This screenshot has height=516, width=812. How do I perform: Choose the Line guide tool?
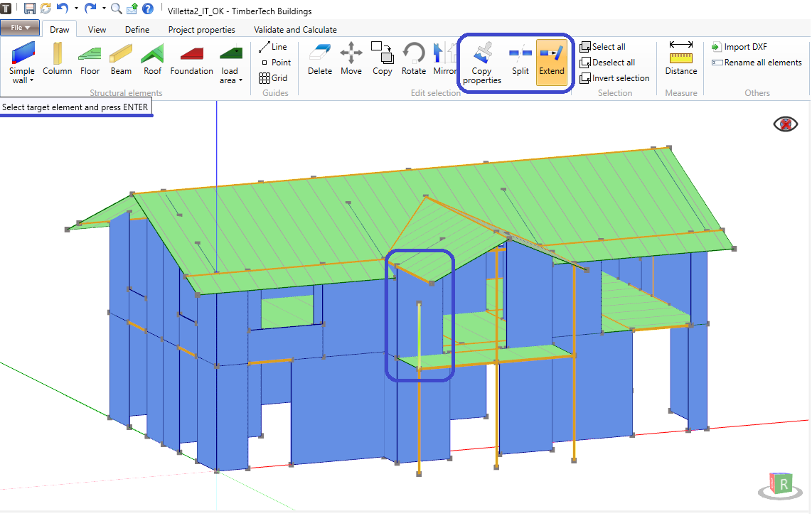tap(273, 47)
